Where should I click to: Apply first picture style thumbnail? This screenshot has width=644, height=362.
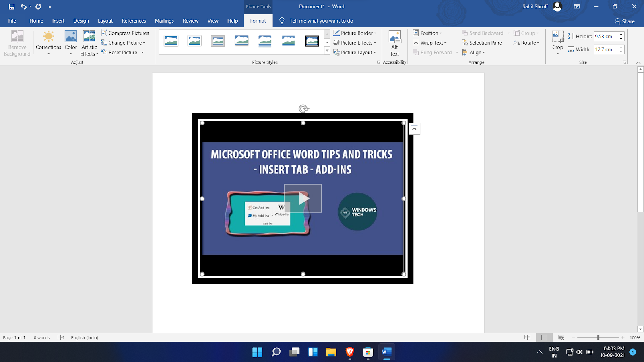point(171,41)
